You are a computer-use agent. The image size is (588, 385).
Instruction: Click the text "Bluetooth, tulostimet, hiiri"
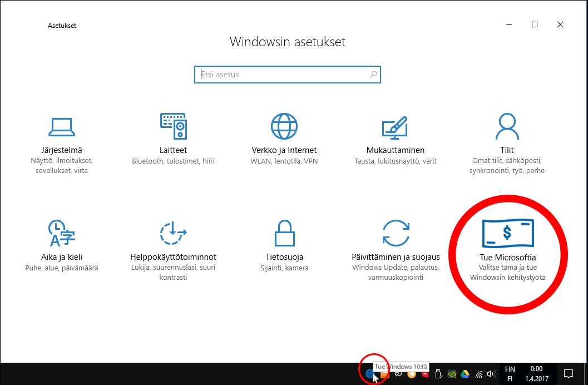pyautogui.click(x=173, y=161)
